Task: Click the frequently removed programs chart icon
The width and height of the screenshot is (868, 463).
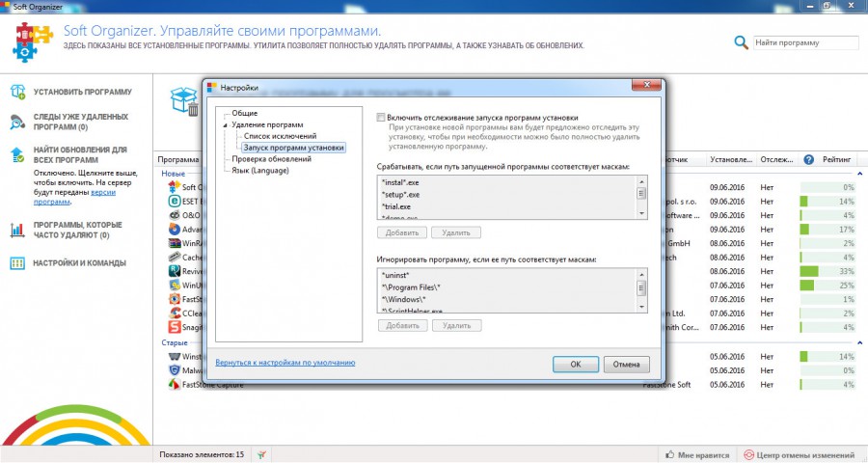Action: click(17, 230)
